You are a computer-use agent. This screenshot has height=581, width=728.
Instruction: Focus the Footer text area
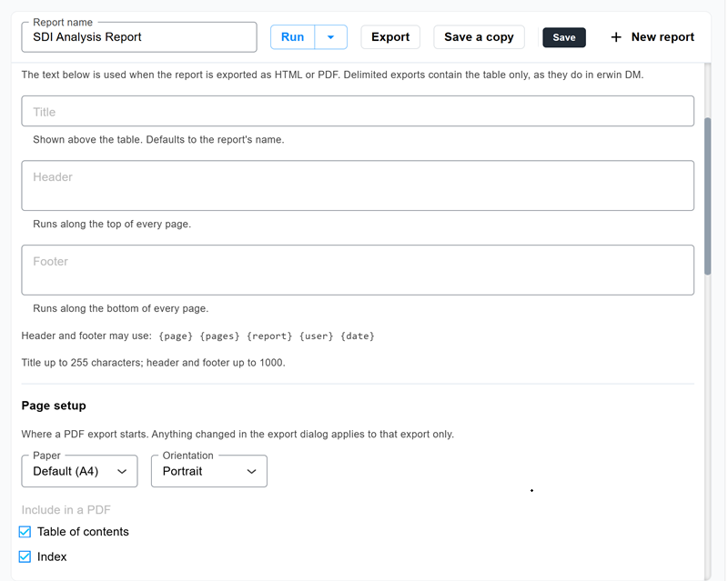(x=358, y=270)
